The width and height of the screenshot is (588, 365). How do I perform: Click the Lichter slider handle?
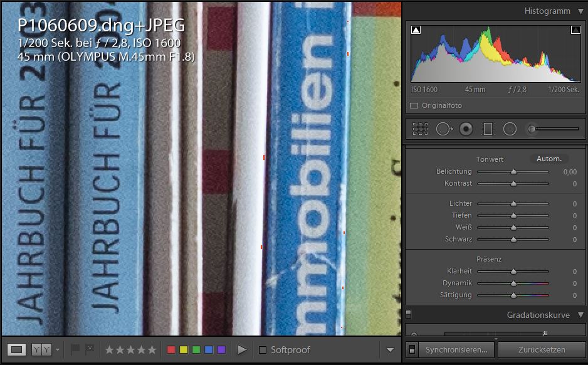[513, 204]
